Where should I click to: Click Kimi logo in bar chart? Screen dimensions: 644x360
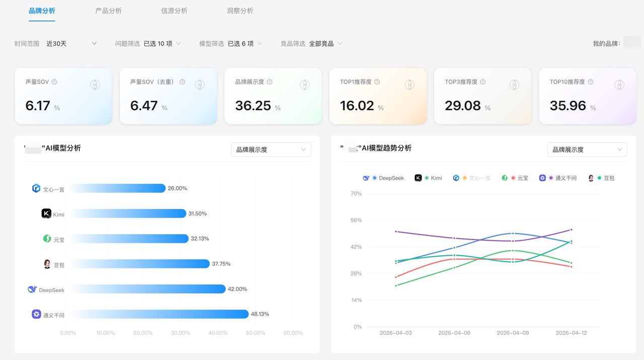[x=46, y=213]
